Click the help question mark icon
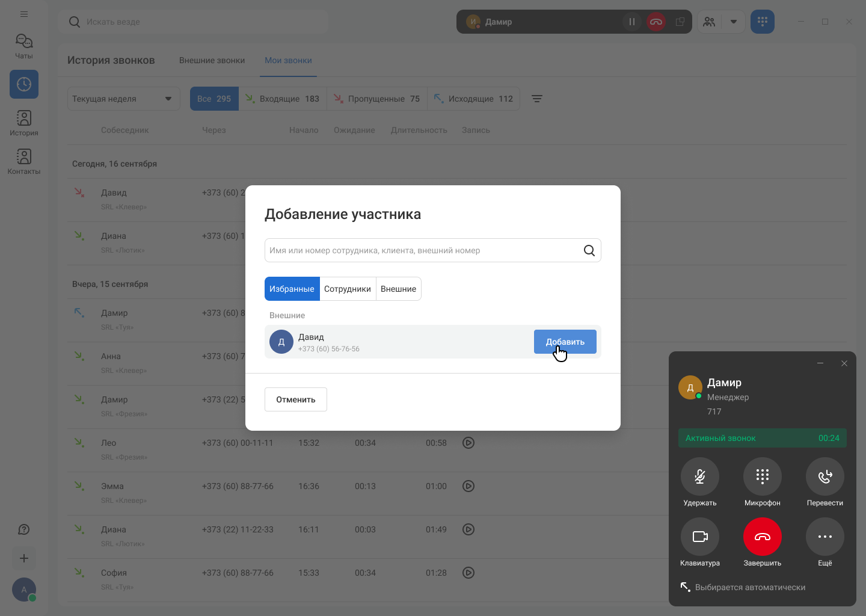The image size is (866, 616). pos(24,529)
